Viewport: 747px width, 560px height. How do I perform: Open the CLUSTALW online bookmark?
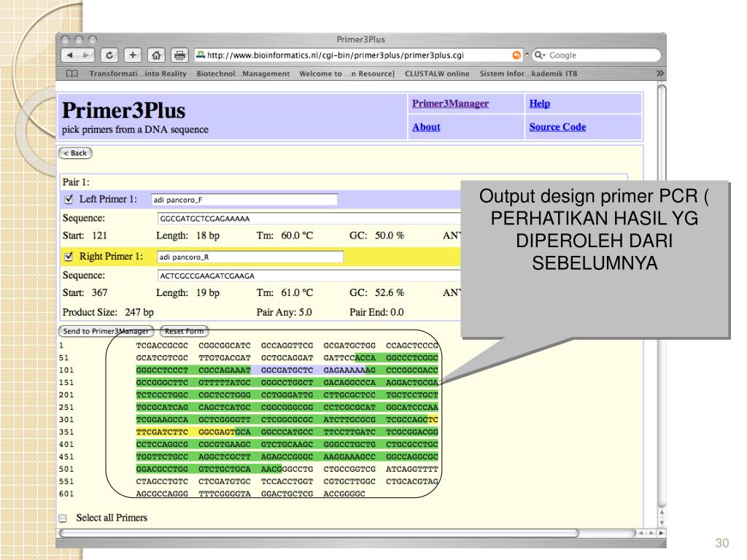tap(437, 74)
